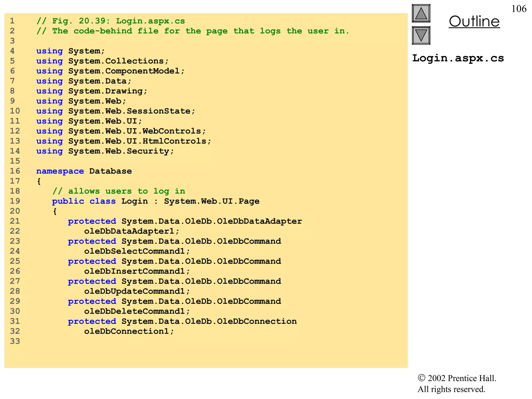This screenshot has height=399, width=532.
Task: Click the 'using System;' line
Action: (70, 51)
